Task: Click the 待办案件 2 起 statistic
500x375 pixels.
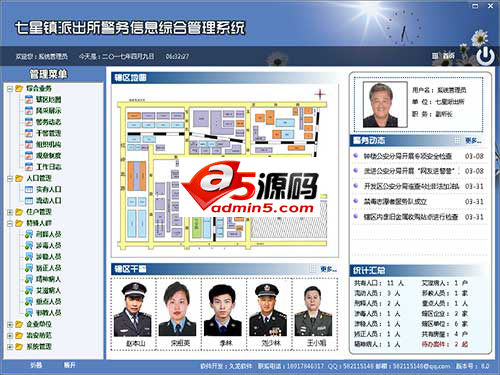Action: [445, 344]
